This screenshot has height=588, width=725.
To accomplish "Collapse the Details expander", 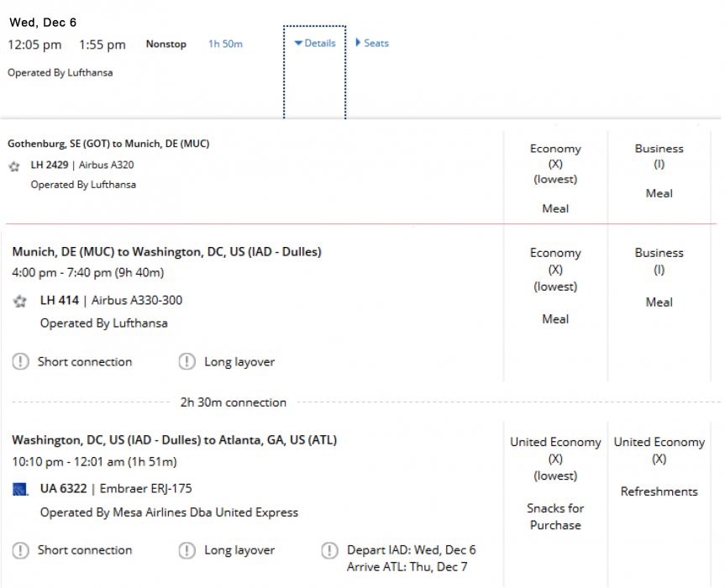I will coord(315,43).
